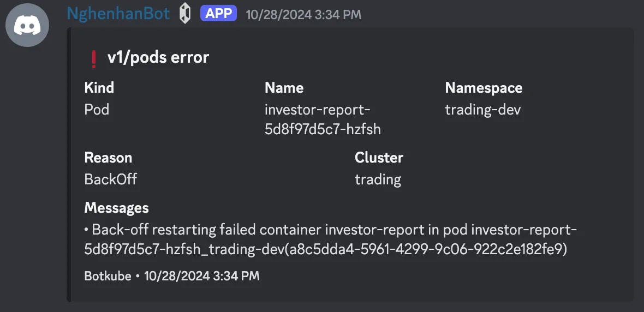Select the trading cluster value
The height and width of the screenshot is (312, 644).
point(378,180)
